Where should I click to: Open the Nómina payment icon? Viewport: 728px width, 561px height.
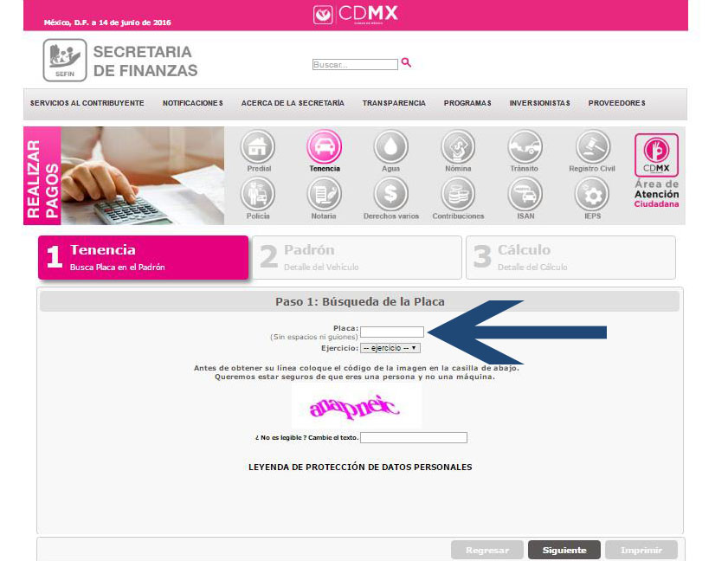(458, 147)
